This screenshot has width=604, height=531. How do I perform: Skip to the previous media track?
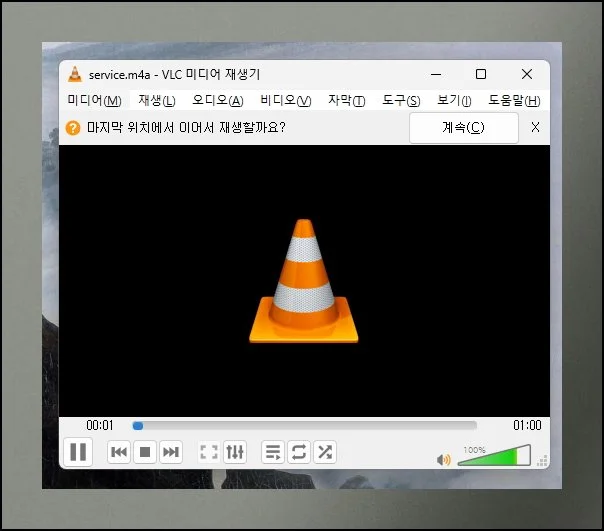pos(119,453)
